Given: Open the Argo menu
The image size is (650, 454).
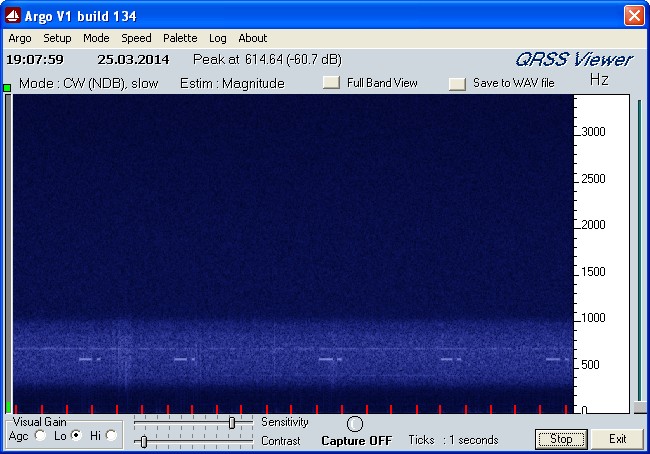Looking at the screenshot, I should (x=20, y=39).
